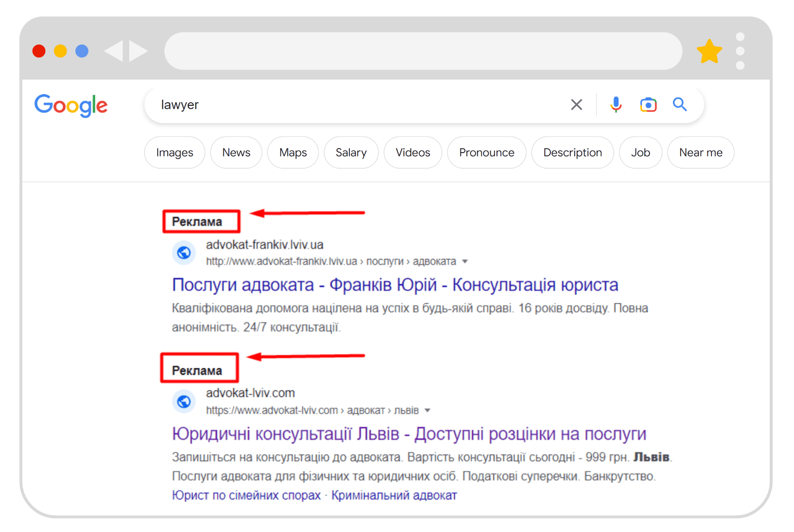This screenshot has width=794, height=532.
Task: Switch to the Images search filter
Action: point(174,152)
